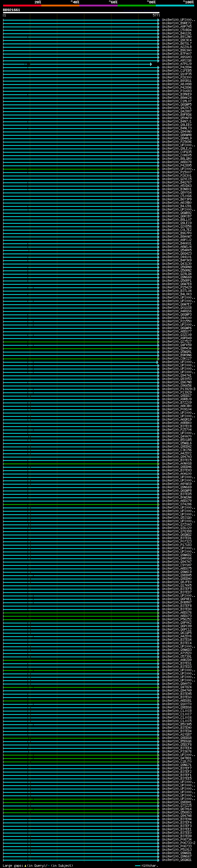Select label UniRef100_P15429

pyautogui.click(x=176, y=287)
